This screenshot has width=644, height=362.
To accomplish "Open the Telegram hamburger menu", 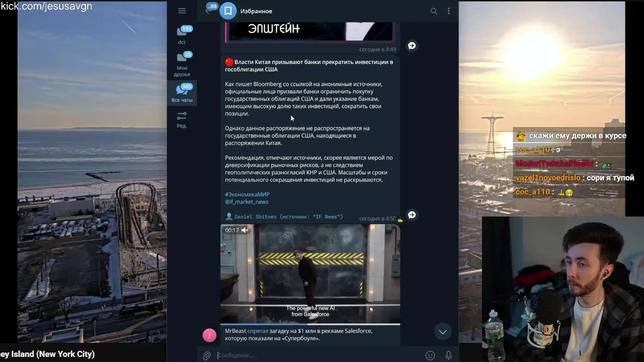I will click(x=182, y=11).
